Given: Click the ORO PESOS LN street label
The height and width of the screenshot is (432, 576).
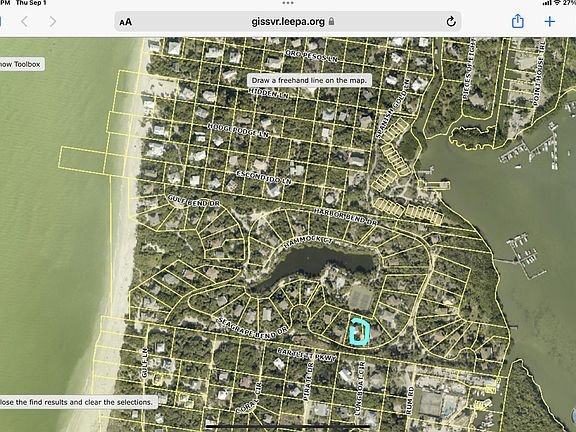Looking at the screenshot, I should (x=312, y=56).
